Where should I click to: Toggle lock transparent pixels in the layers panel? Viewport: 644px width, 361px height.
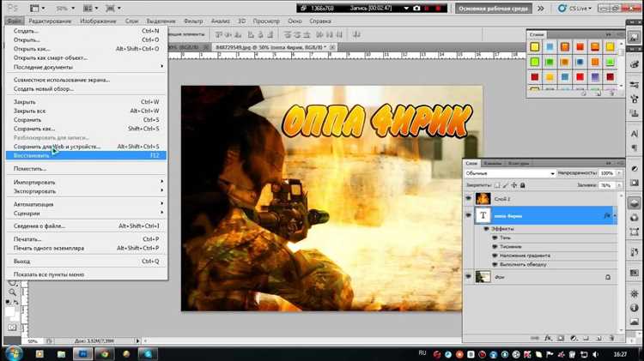[497, 185]
